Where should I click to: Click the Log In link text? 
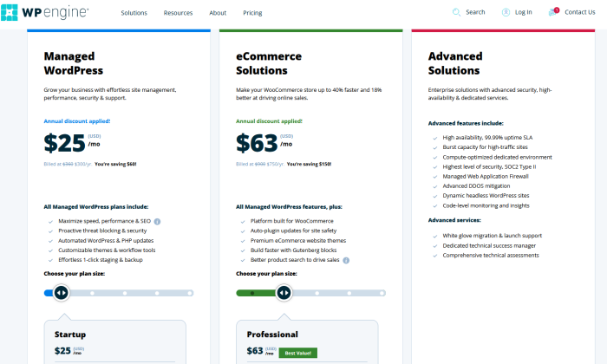[524, 12]
